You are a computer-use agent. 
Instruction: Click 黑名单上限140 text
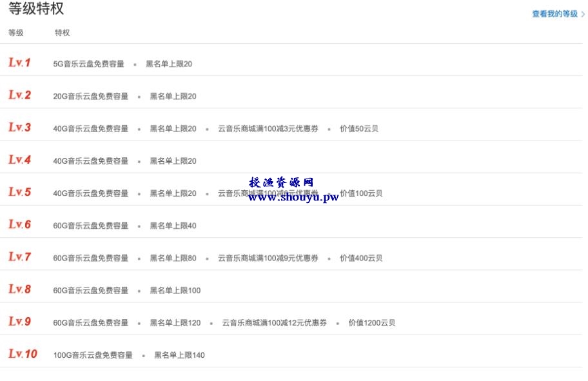click(x=179, y=355)
